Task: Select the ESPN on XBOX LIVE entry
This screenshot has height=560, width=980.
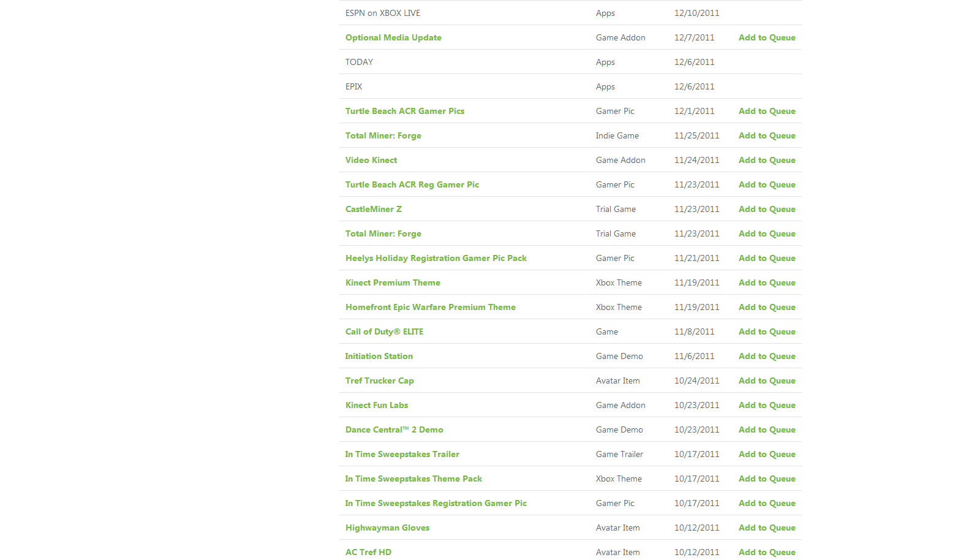Action: [383, 13]
